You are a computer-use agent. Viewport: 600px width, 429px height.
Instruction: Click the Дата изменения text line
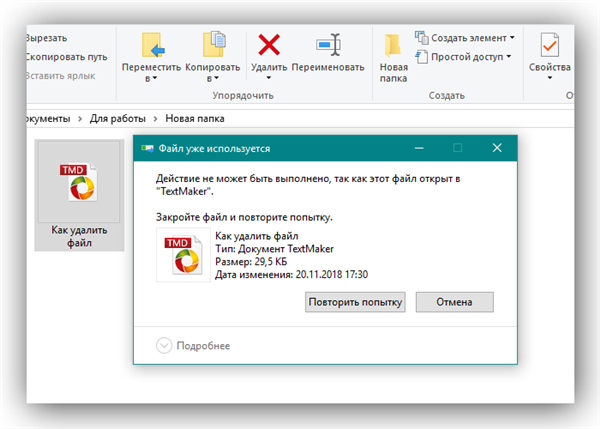[291, 274]
